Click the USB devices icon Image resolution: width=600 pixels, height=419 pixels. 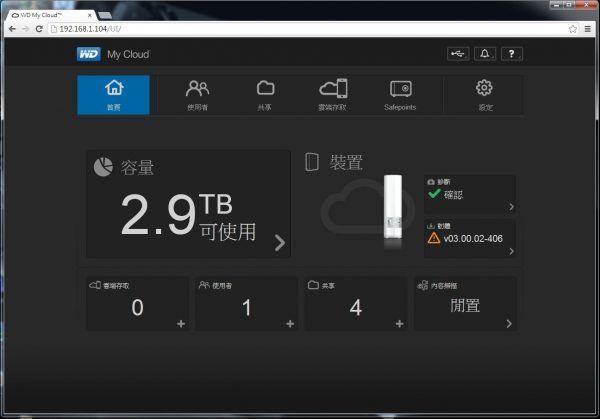tap(458, 54)
